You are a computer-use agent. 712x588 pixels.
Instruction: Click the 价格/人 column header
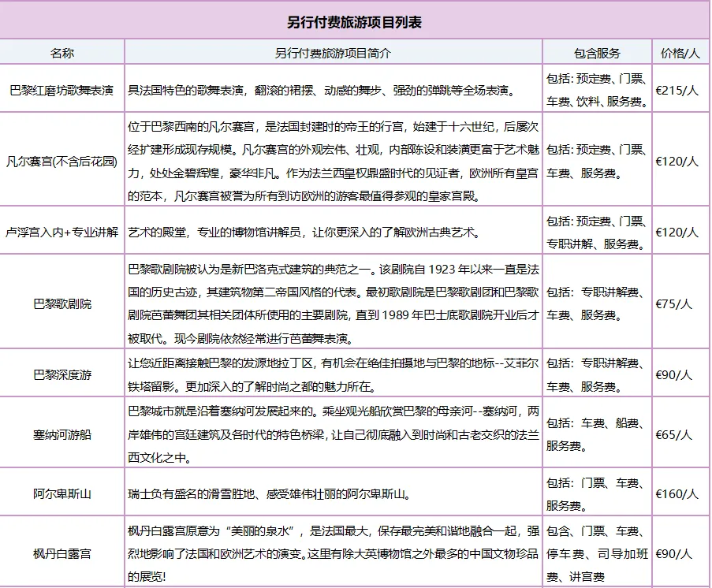[x=681, y=53]
